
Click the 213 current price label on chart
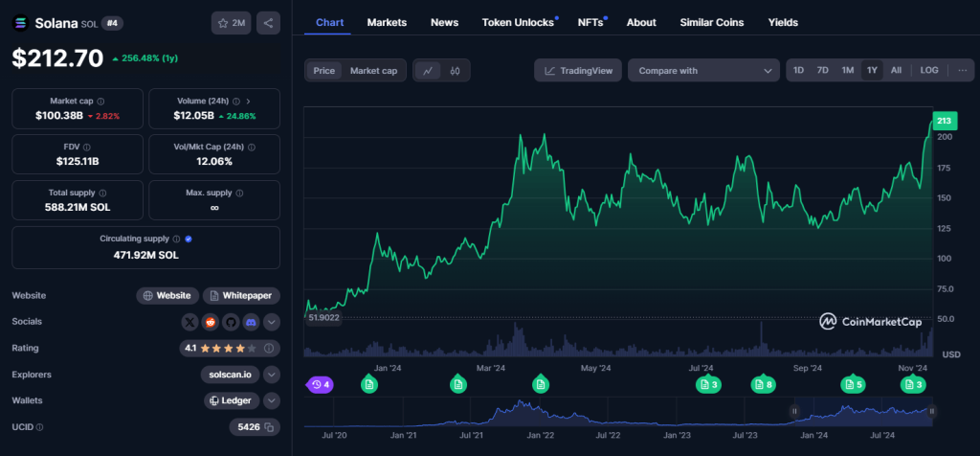(x=944, y=121)
